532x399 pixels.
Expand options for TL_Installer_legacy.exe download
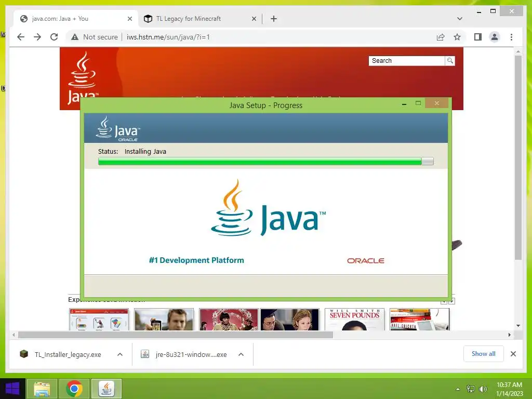pyautogui.click(x=120, y=354)
